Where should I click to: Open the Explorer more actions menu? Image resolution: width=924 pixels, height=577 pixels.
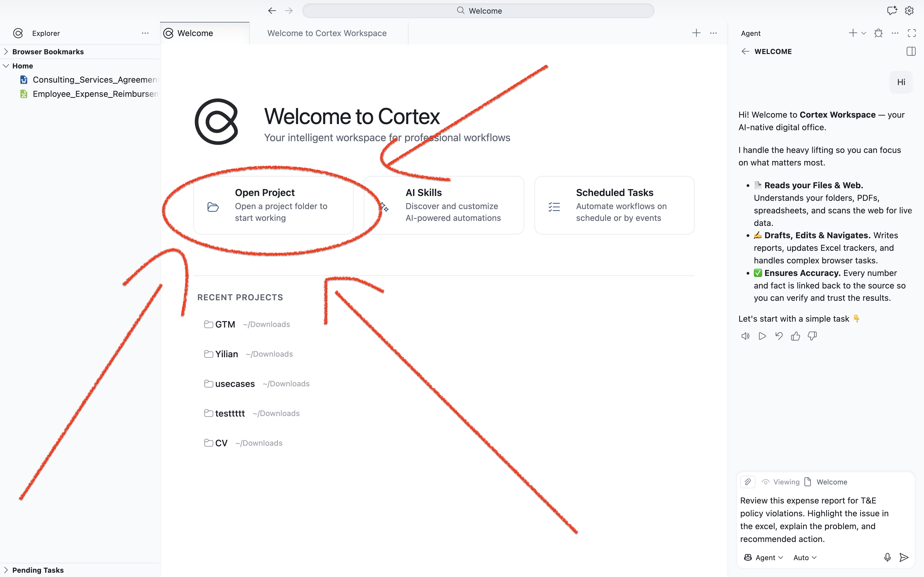point(145,33)
